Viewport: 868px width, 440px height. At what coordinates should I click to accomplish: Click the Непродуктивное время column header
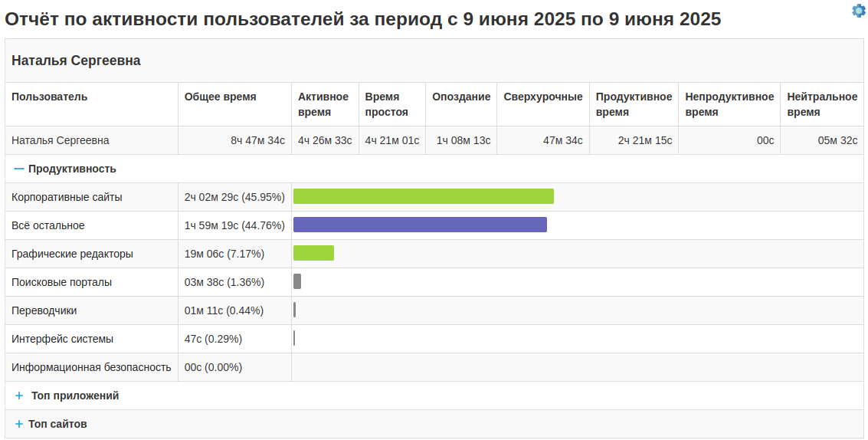point(729,104)
